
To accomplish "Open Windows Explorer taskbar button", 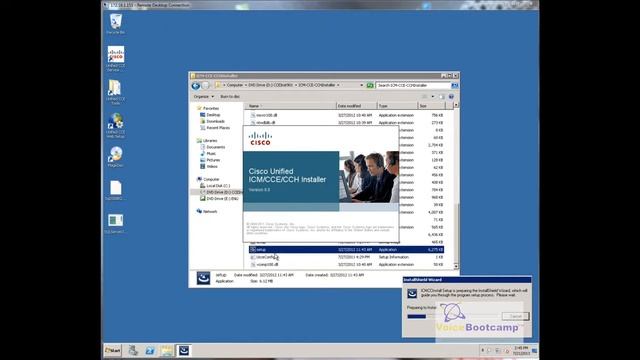I will tap(167, 350).
